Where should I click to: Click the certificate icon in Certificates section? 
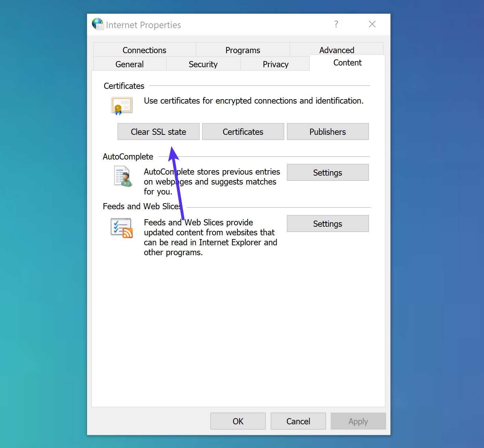click(x=121, y=106)
